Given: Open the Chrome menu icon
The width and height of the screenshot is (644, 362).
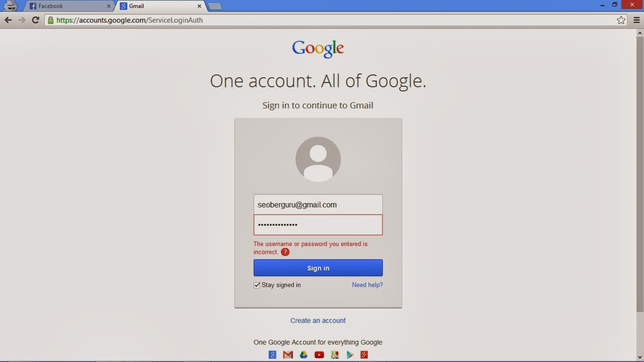Looking at the screenshot, I should (637, 20).
